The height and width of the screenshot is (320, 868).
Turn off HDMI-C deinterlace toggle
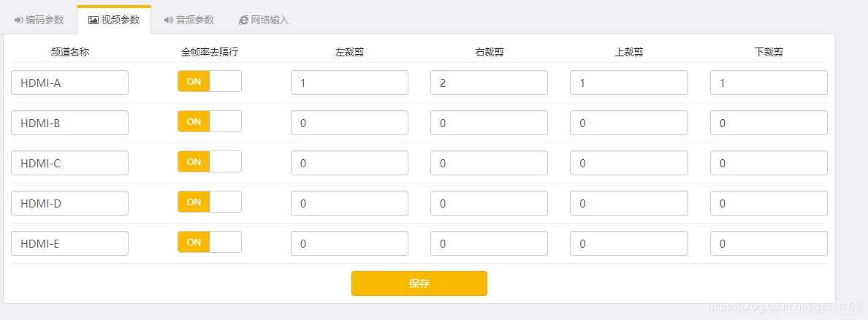[209, 161]
